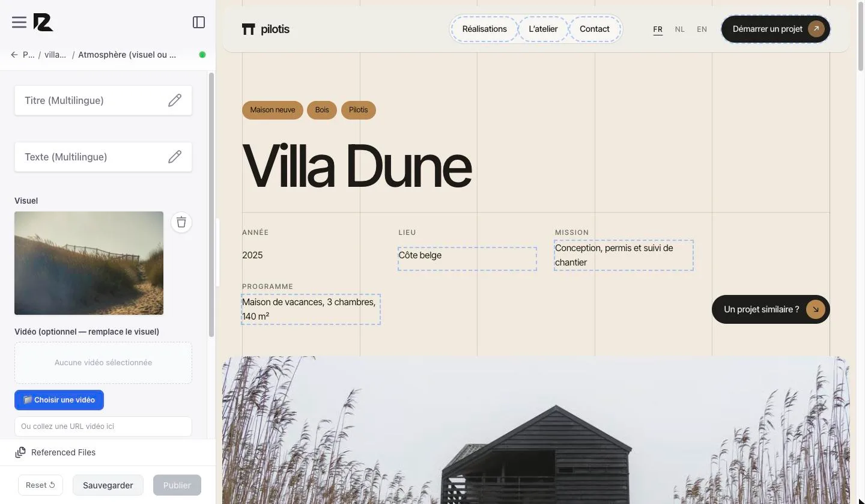Click Un projet similaire button
The width and height of the screenshot is (865, 504).
click(x=771, y=309)
